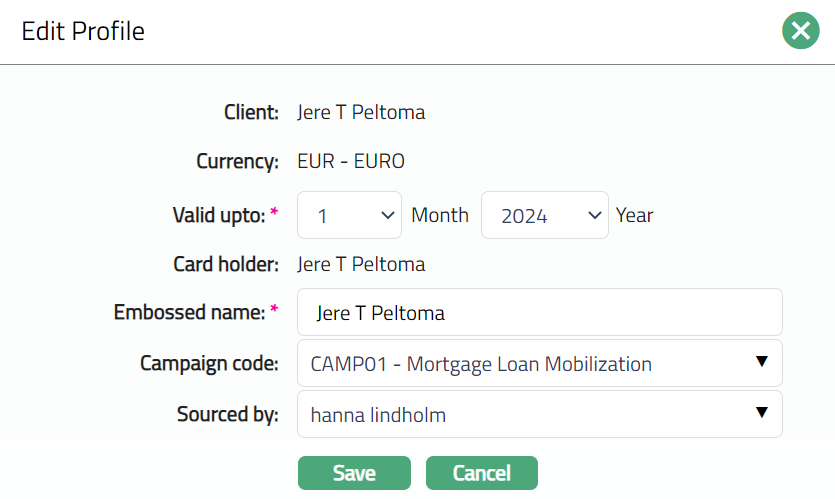
Task: Open the 2024 year dropdown
Action: pyautogui.click(x=544, y=215)
